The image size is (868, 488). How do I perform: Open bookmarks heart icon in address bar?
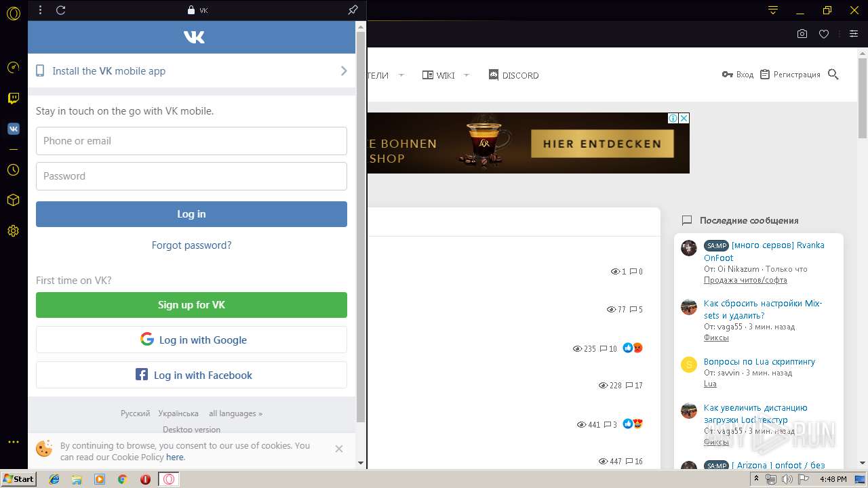824,34
